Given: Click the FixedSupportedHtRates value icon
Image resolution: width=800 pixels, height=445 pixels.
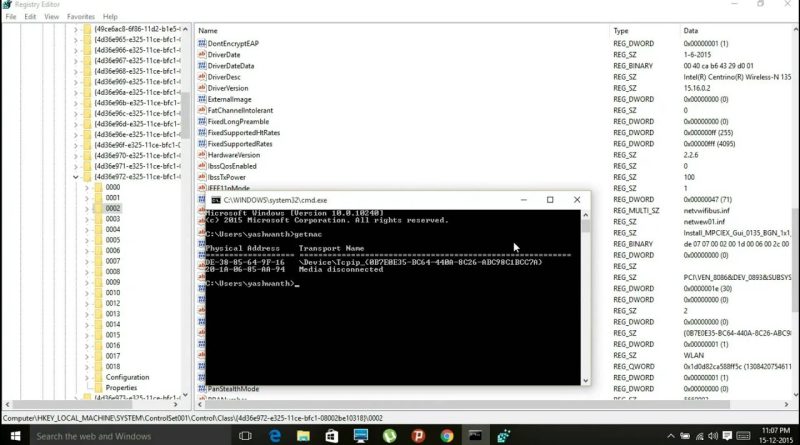Looking at the screenshot, I should [202, 133].
